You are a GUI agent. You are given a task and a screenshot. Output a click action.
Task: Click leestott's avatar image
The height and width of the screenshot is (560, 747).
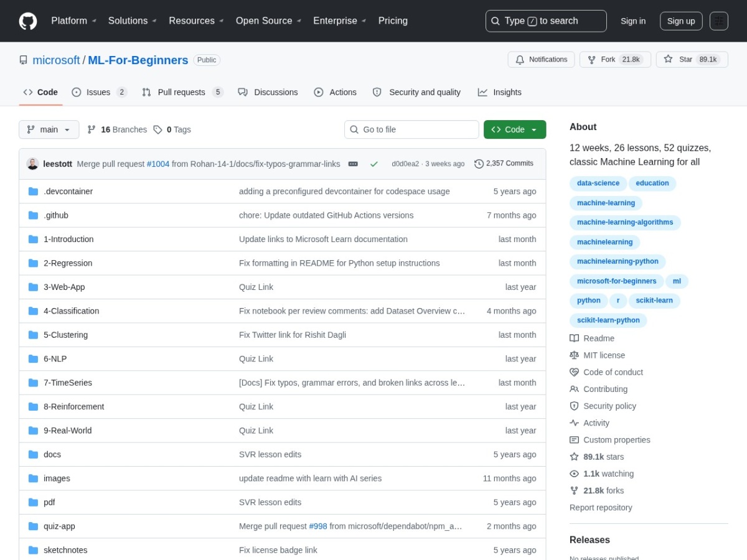[x=32, y=164]
